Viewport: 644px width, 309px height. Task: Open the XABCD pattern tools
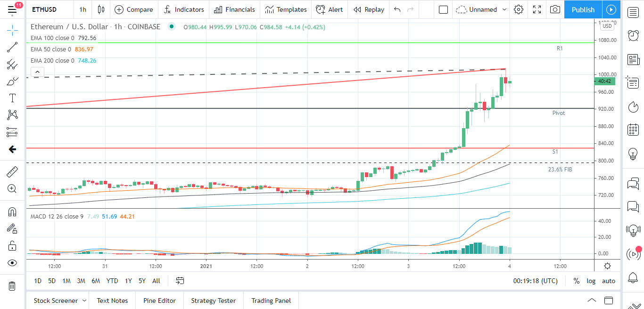click(12, 114)
